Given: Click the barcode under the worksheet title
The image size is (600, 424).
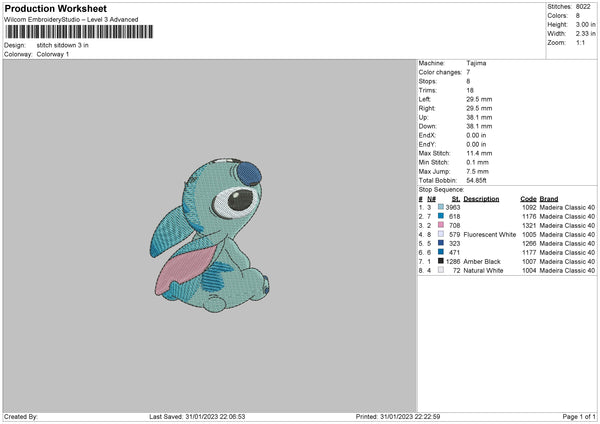Looking at the screenshot, I should click(x=78, y=33).
